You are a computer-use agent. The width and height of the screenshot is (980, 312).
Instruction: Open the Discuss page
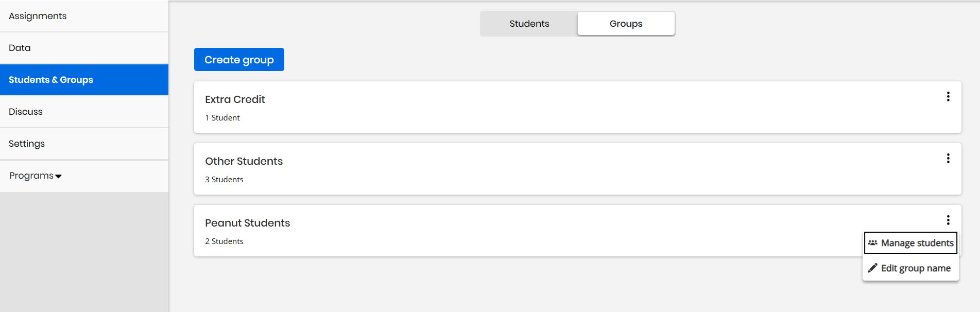[x=84, y=112]
